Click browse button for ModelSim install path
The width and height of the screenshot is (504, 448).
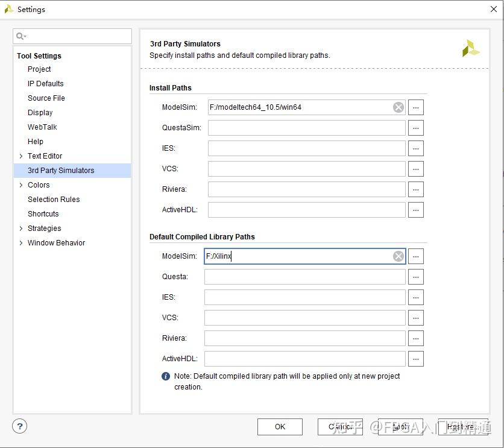pyautogui.click(x=415, y=107)
